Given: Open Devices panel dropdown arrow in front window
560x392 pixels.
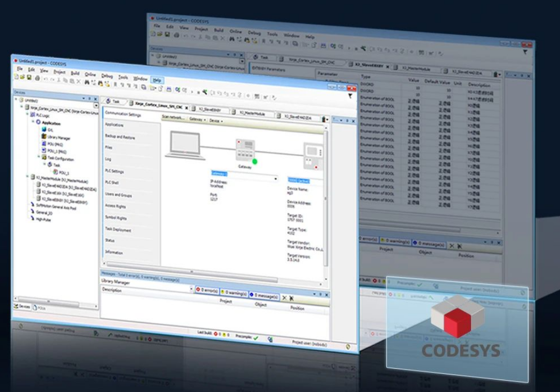Looking at the screenshot, I should pos(83,98).
